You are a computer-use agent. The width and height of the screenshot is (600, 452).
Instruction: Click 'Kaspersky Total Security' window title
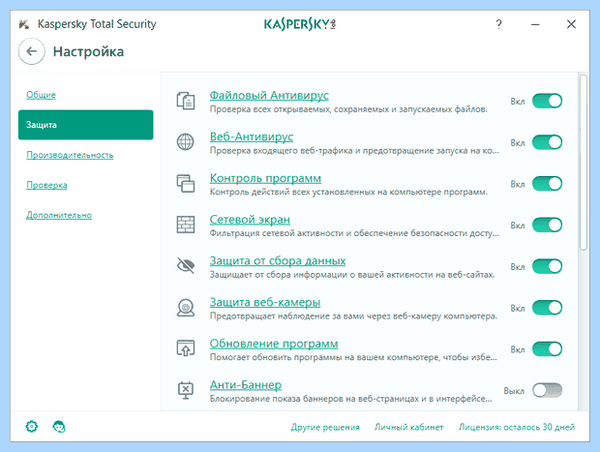pyautogui.click(x=97, y=24)
